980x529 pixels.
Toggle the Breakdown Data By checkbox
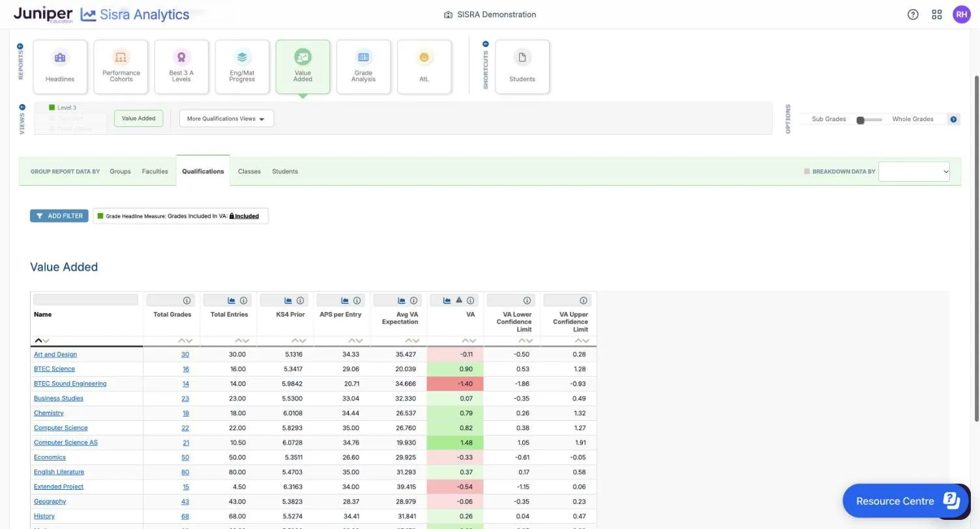coord(807,171)
